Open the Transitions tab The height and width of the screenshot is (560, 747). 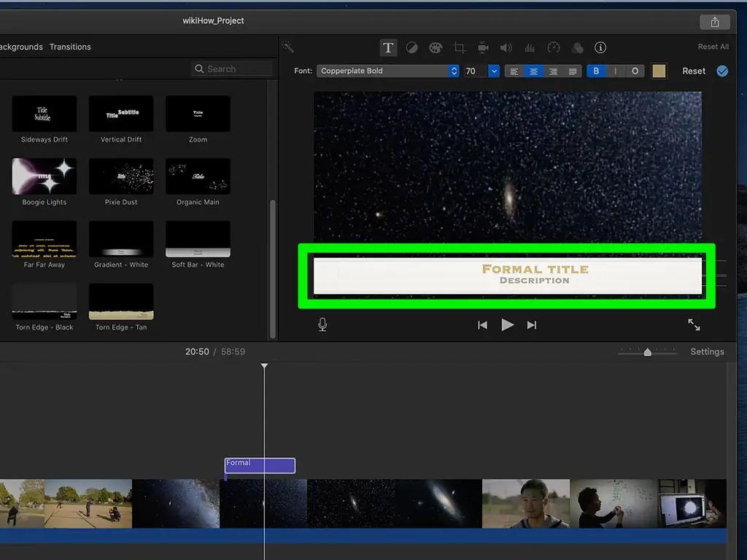pos(70,47)
